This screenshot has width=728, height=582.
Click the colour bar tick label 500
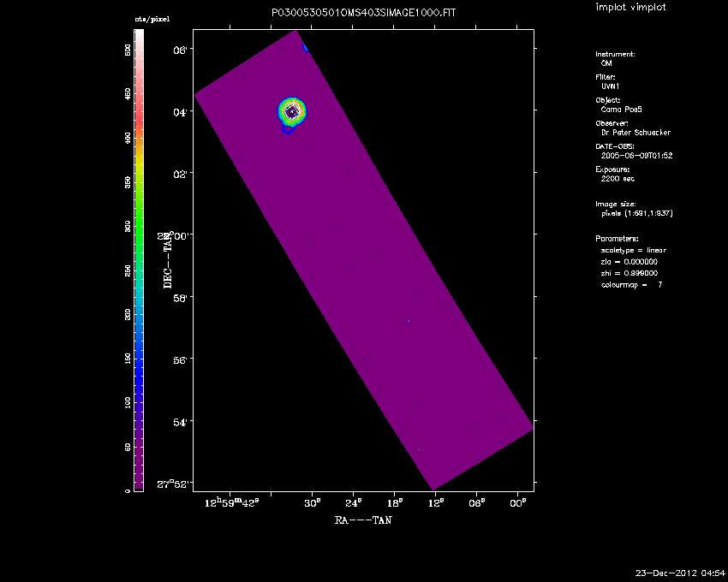click(128, 50)
